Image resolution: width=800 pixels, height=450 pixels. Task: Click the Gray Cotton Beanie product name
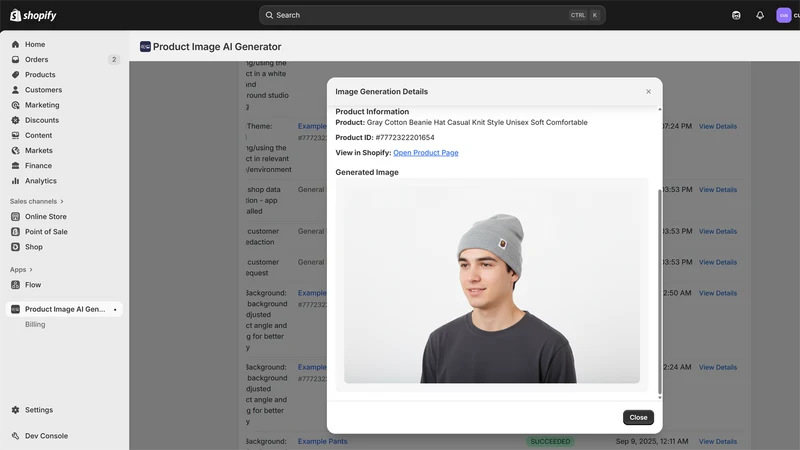click(477, 122)
